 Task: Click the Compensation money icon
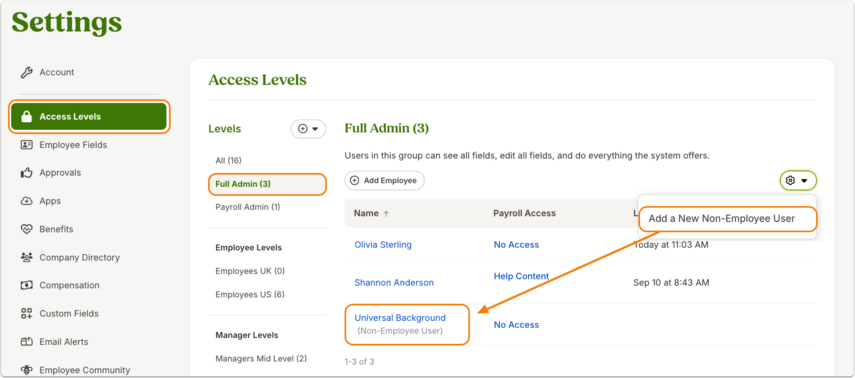coord(26,285)
